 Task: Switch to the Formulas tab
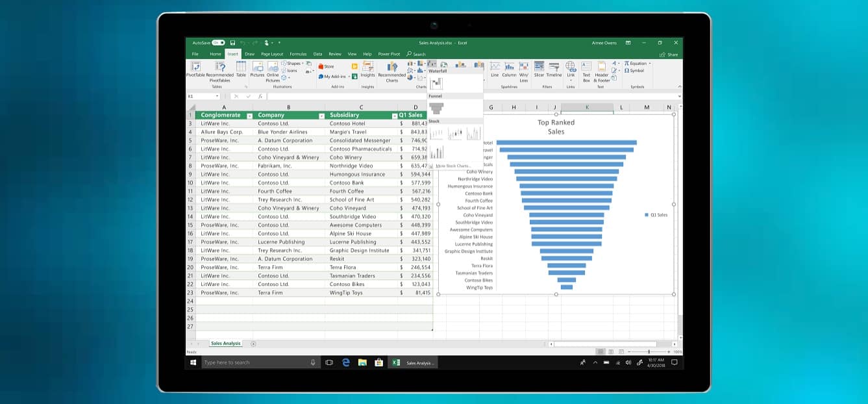point(298,54)
